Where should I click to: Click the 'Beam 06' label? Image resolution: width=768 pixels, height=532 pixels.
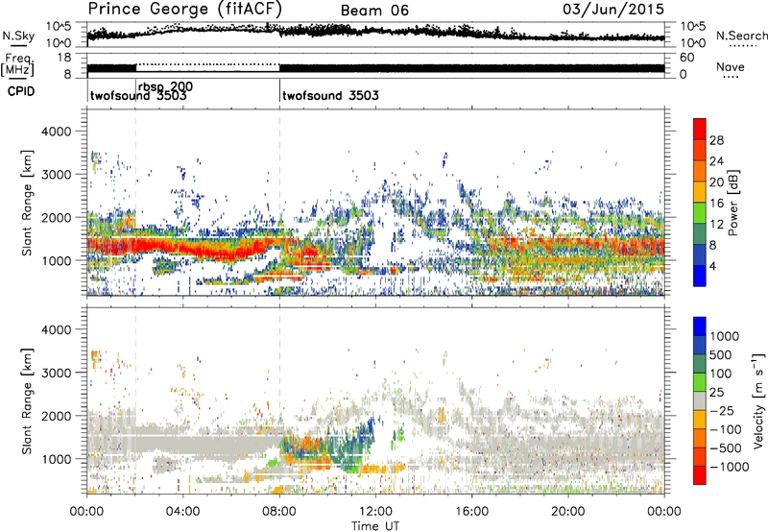[374, 11]
